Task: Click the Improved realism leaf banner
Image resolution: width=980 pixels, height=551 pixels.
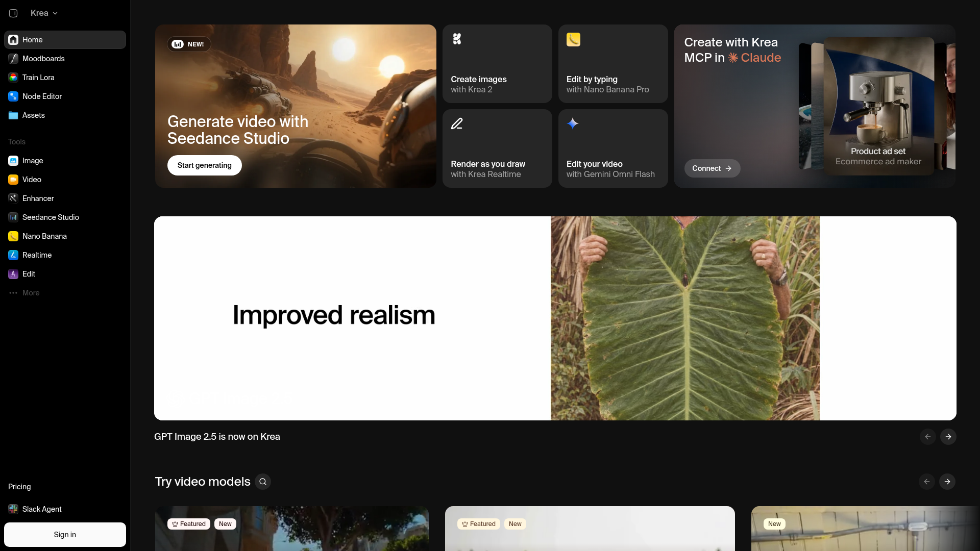Action: pos(555,318)
